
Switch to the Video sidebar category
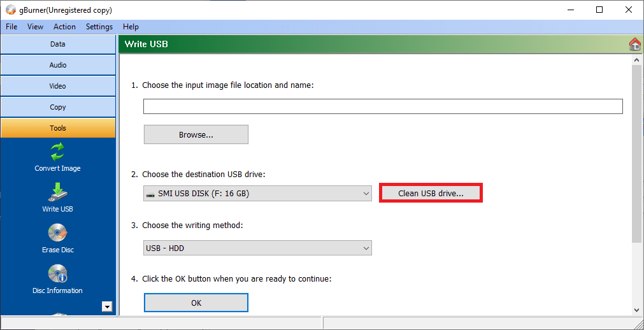tap(58, 86)
